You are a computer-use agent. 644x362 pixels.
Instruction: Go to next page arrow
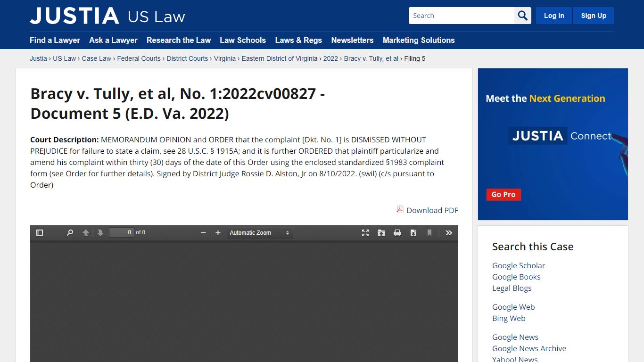(x=100, y=233)
